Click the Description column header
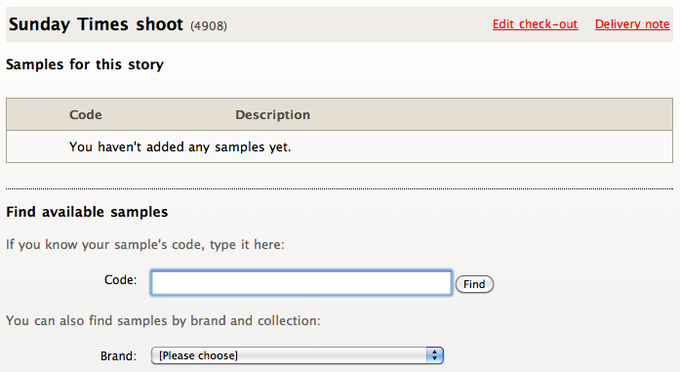The width and height of the screenshot is (680, 372). (x=272, y=115)
